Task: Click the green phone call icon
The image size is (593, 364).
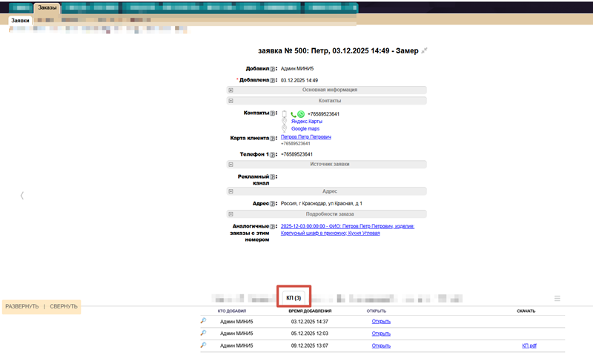Action: (294, 114)
